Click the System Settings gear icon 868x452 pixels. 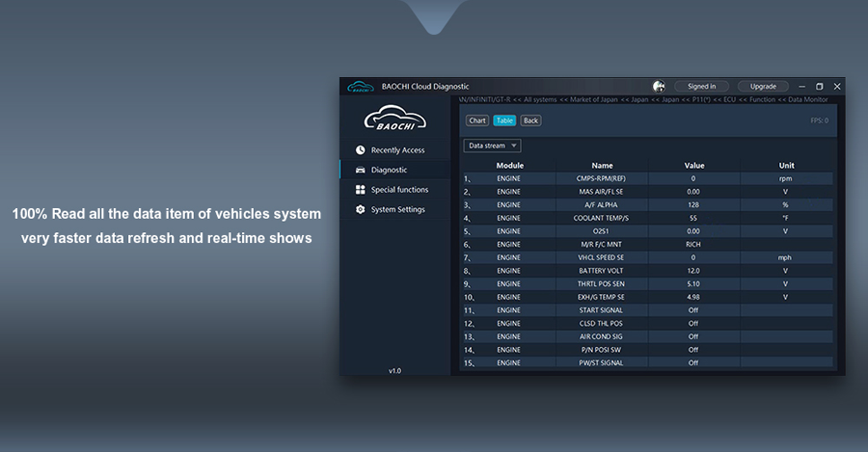coord(361,210)
